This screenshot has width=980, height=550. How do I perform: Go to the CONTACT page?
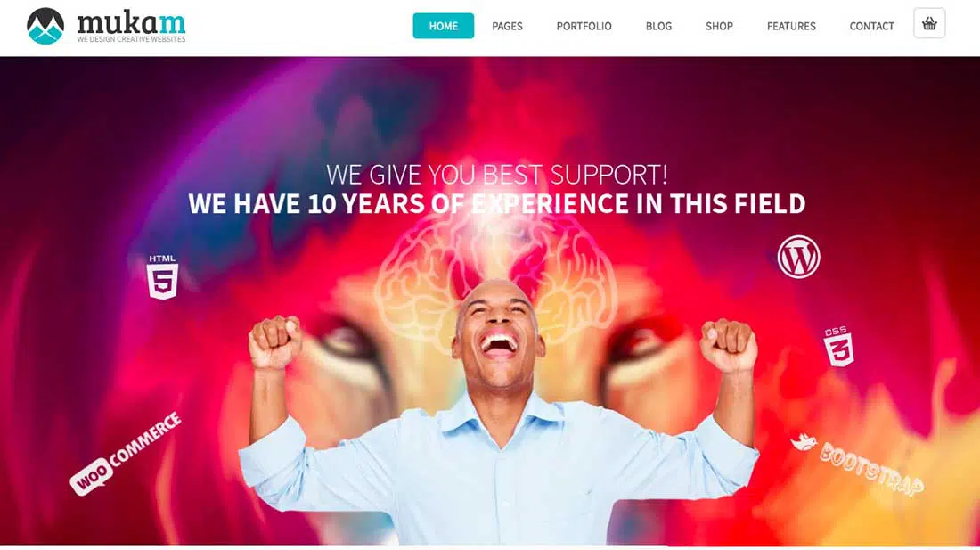tap(872, 26)
